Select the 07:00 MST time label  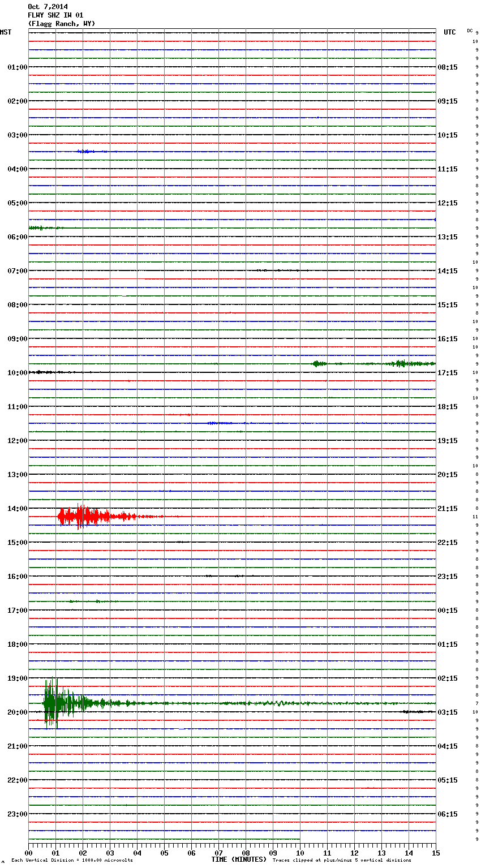(18, 270)
